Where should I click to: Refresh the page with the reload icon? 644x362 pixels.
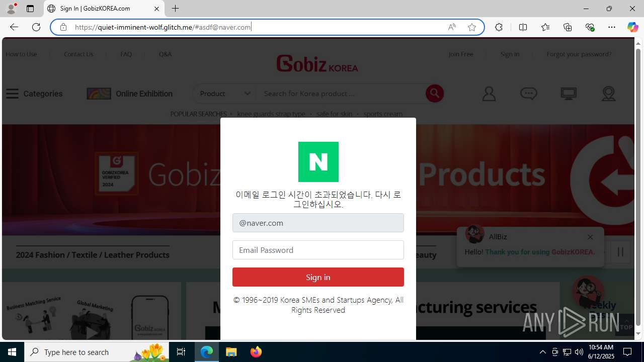tap(36, 27)
